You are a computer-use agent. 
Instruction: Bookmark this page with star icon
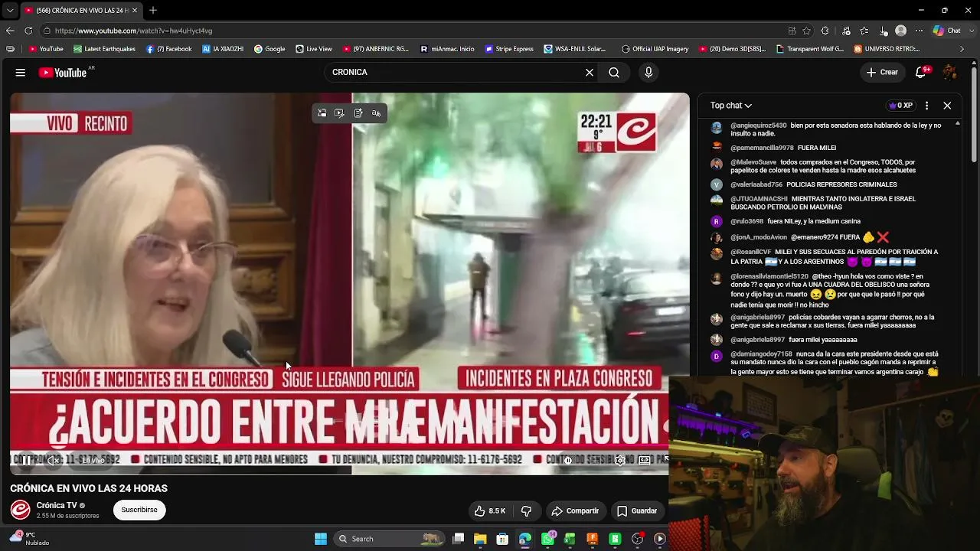[x=807, y=31]
